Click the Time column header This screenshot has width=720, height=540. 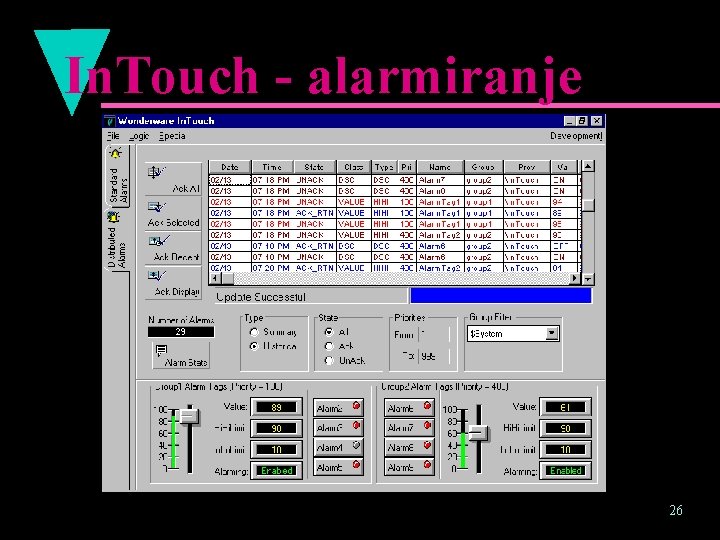point(272,167)
